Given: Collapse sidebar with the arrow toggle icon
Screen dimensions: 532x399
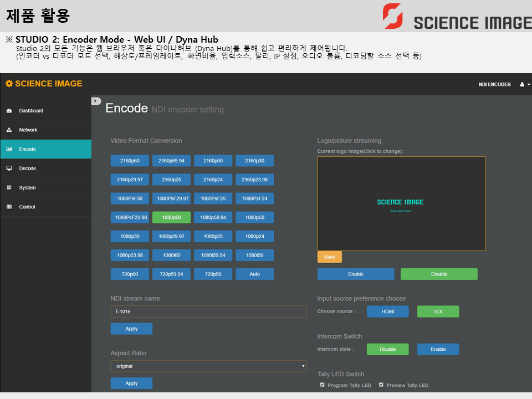Looking at the screenshot, I should click(x=96, y=101).
